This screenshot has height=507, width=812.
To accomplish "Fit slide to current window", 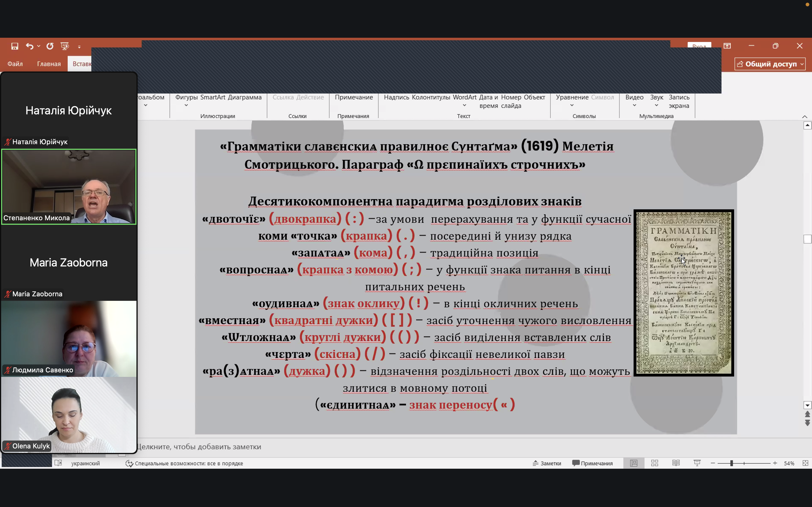I will [805, 463].
